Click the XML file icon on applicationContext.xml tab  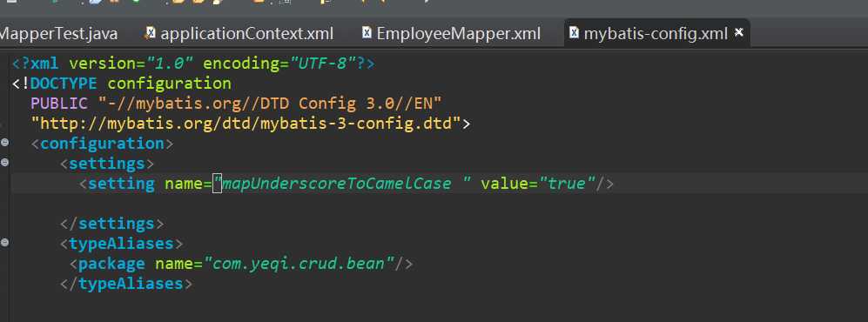point(150,33)
